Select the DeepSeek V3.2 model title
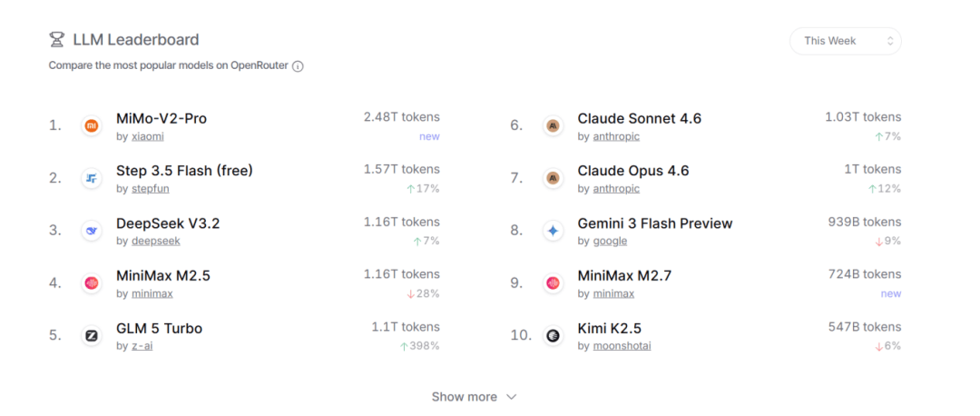Image resolution: width=980 pixels, height=416 pixels. click(x=168, y=223)
